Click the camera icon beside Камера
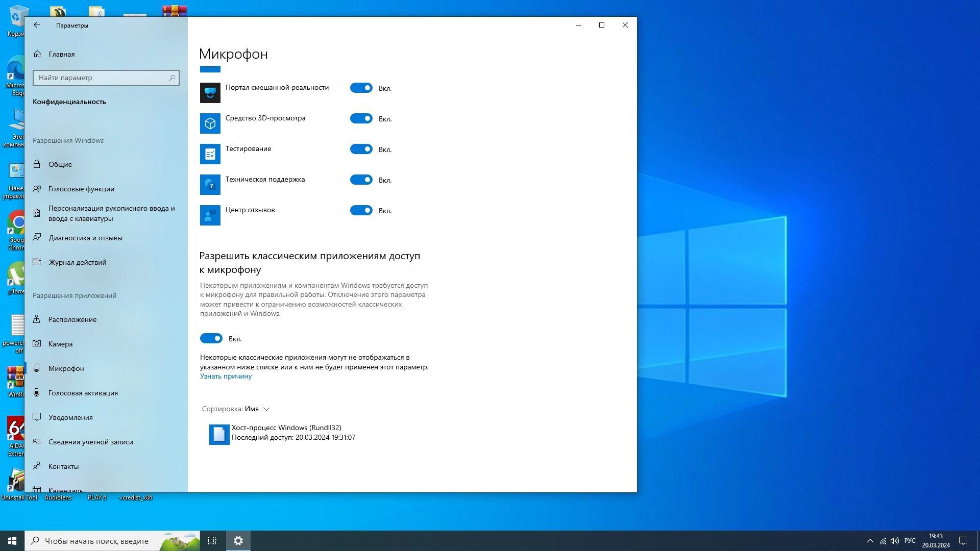 click(37, 343)
